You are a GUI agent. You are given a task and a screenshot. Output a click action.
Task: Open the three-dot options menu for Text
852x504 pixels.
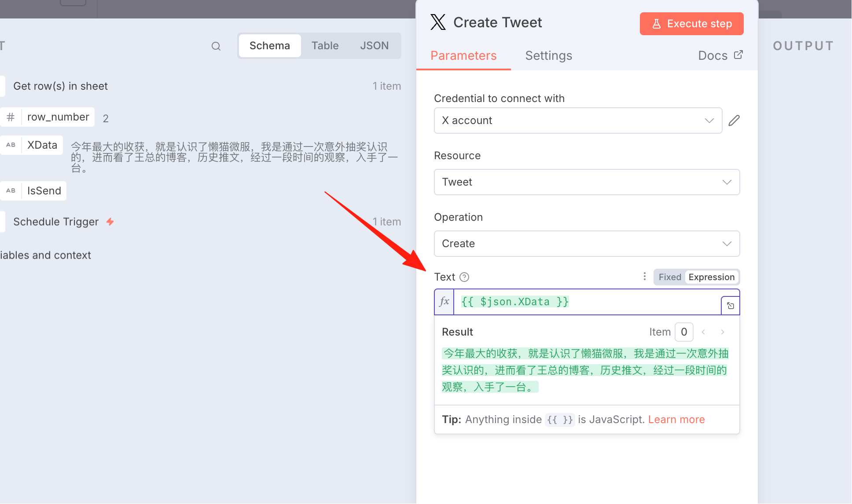pyautogui.click(x=644, y=277)
